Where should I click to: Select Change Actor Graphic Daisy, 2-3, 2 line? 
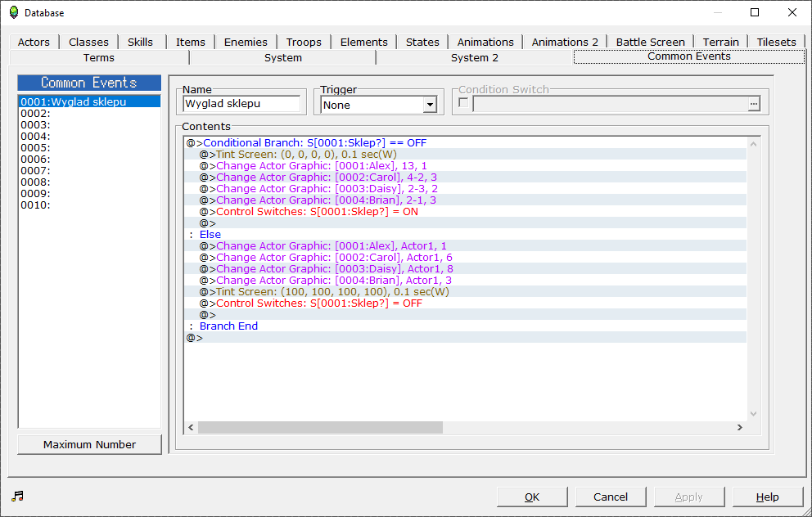pos(466,188)
